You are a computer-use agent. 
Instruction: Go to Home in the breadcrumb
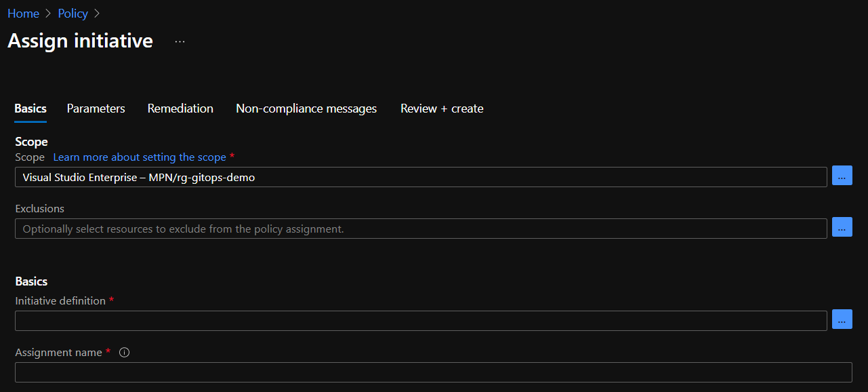(x=23, y=14)
